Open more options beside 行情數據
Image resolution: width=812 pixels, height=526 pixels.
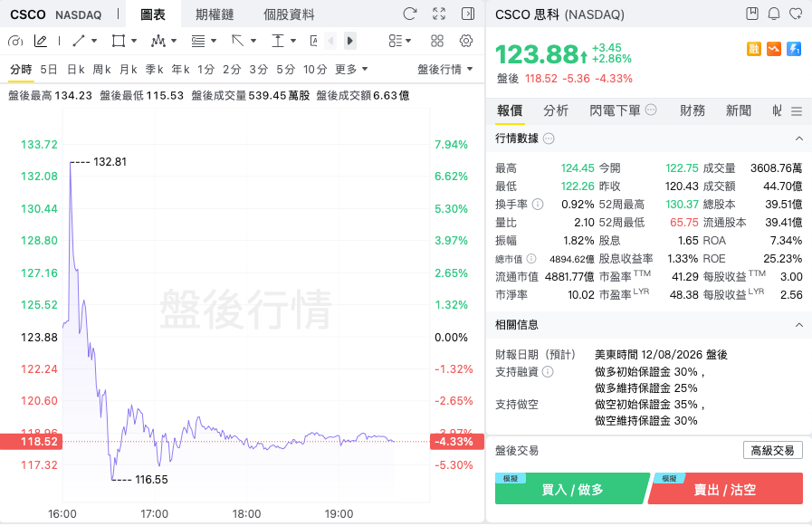549,139
